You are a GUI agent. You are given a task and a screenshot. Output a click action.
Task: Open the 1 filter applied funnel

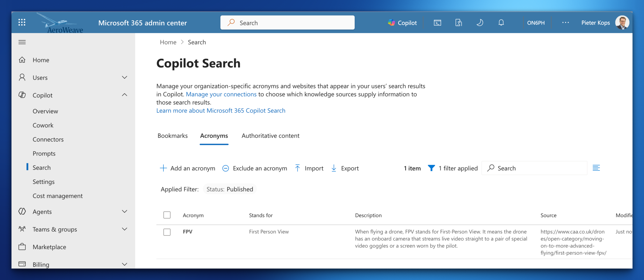[453, 168]
